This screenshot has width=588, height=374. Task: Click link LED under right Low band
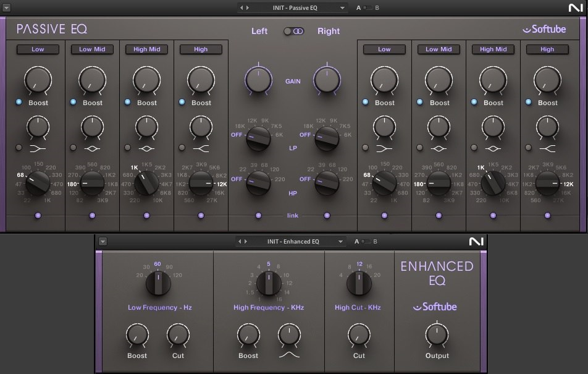point(384,216)
